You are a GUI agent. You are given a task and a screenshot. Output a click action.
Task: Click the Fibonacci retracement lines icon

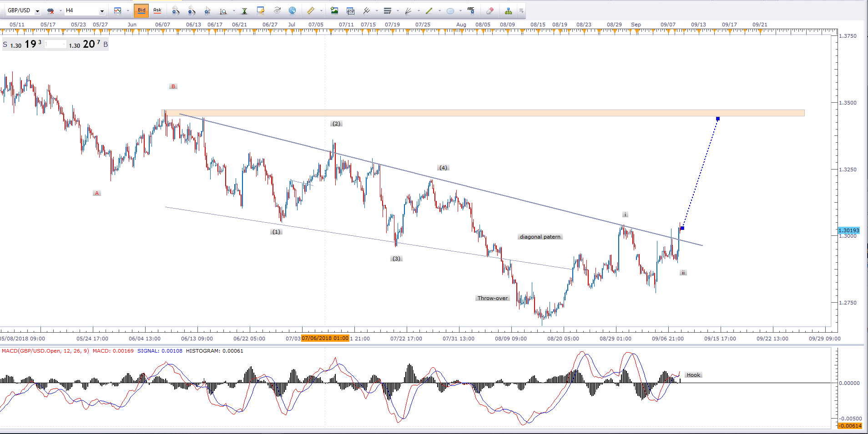pos(387,11)
